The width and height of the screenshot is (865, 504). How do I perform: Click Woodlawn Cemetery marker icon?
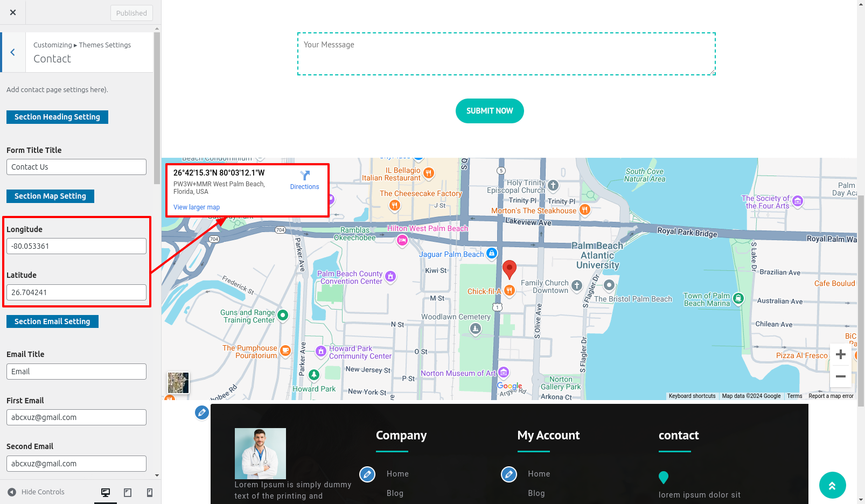tap(475, 328)
